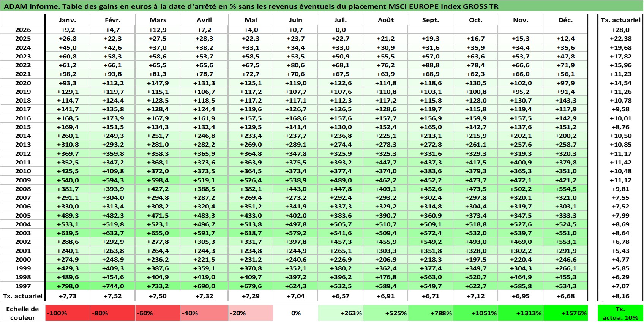This screenshot has width=644, height=322.
Task: Click the 'Tx. actua. 10%' green legend box
Action: click(620, 313)
